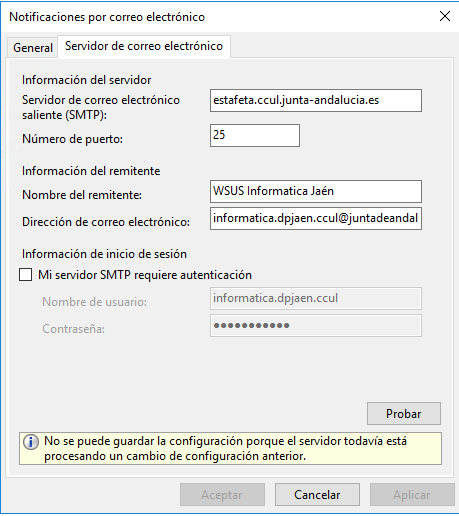Close the Notificaciones por correo electrónico dialog
The height and width of the screenshot is (516, 459).
(445, 16)
